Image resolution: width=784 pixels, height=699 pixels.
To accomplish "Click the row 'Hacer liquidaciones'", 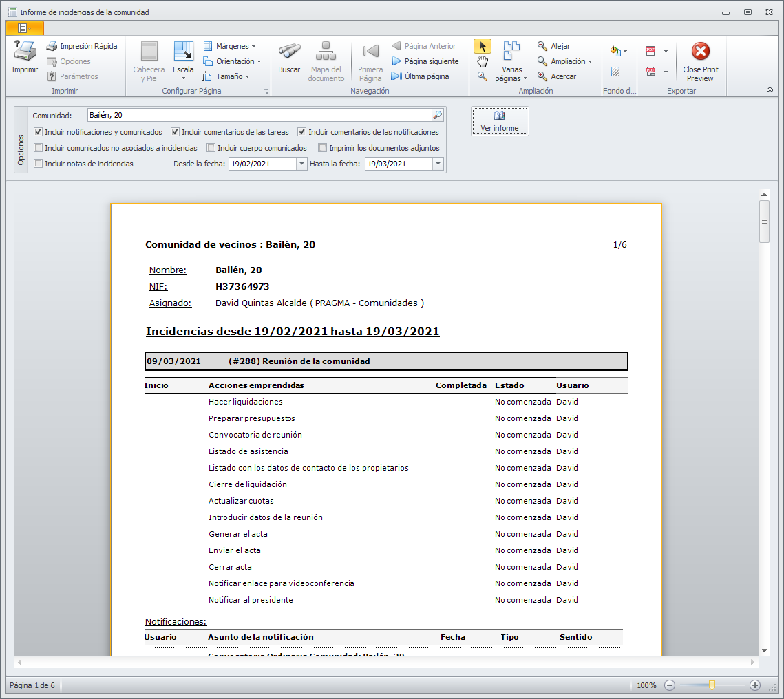I will 386,402.
